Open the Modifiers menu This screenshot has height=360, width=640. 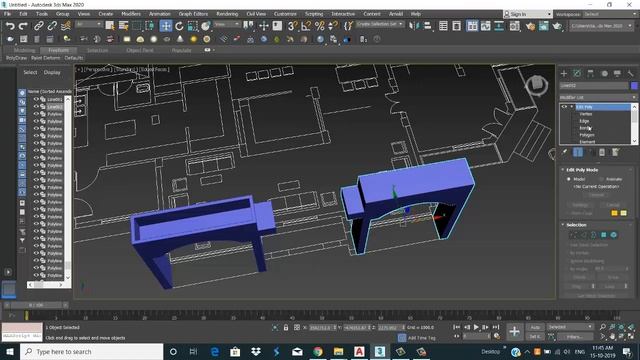click(x=131, y=14)
